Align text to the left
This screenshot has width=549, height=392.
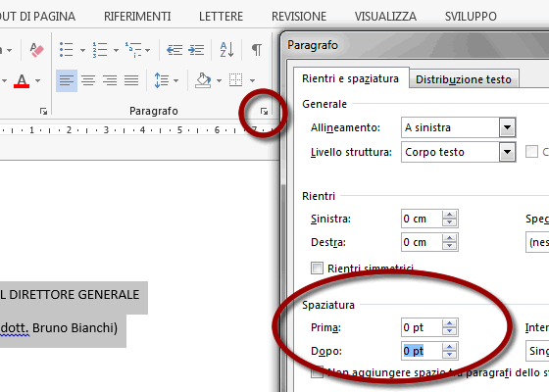[67, 80]
